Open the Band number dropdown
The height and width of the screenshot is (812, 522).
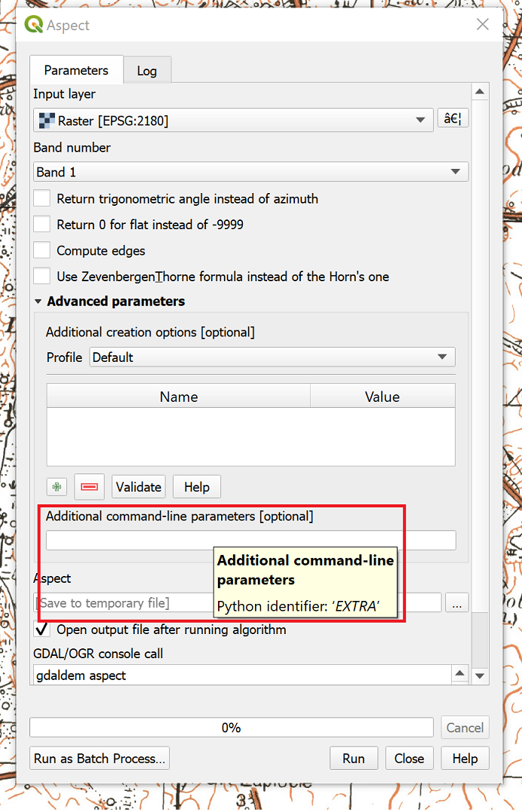point(250,172)
